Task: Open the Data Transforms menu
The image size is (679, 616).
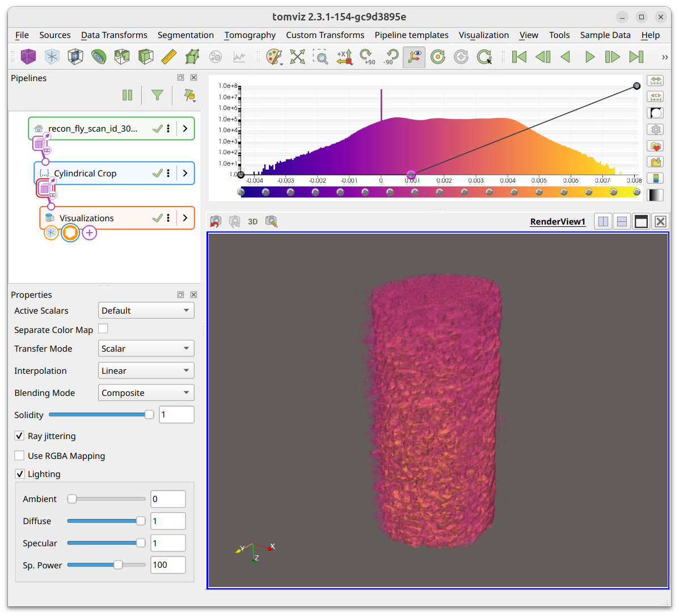Action: 114,35
